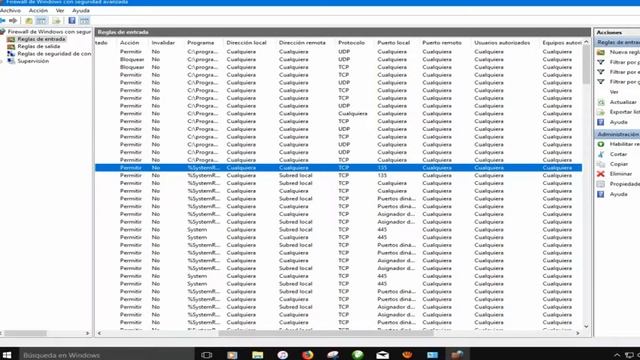Screen dimensions: 640x360
Task: Select Reglas de salida in the tree
Action: point(39,47)
